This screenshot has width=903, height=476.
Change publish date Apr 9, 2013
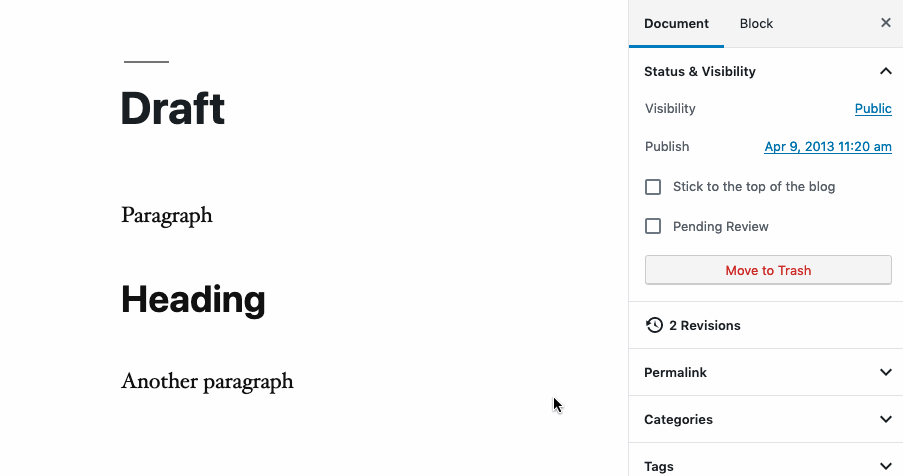[828, 147]
